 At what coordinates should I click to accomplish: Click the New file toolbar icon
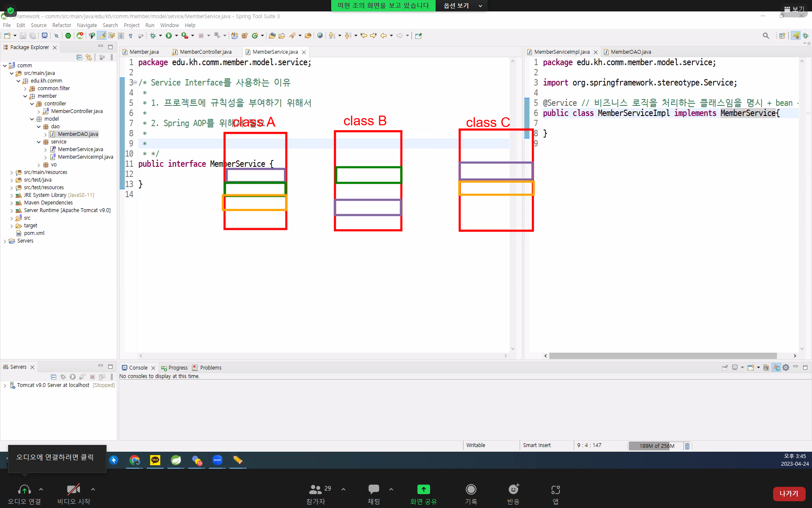click(7, 36)
